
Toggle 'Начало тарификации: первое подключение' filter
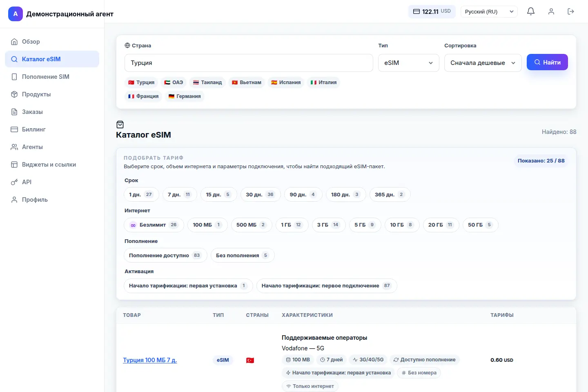click(327, 286)
